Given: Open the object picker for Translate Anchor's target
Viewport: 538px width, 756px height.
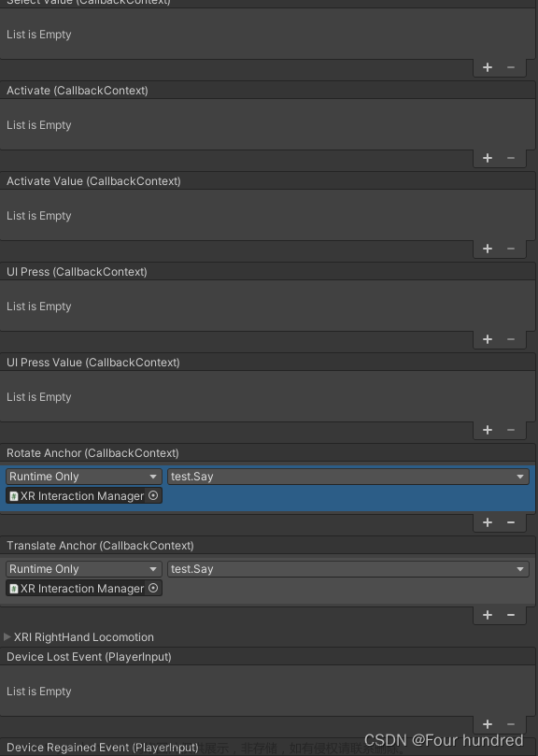Looking at the screenshot, I should tap(151, 588).
